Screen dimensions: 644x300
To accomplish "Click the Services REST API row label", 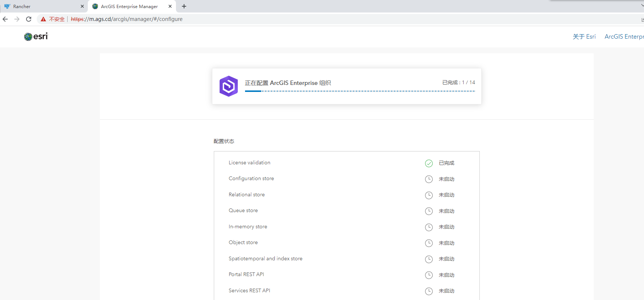I will [249, 290].
